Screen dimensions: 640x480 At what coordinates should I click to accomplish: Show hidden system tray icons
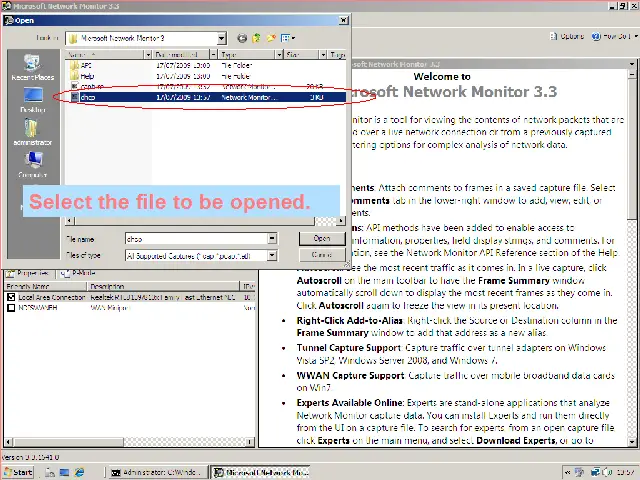[x=567, y=472]
